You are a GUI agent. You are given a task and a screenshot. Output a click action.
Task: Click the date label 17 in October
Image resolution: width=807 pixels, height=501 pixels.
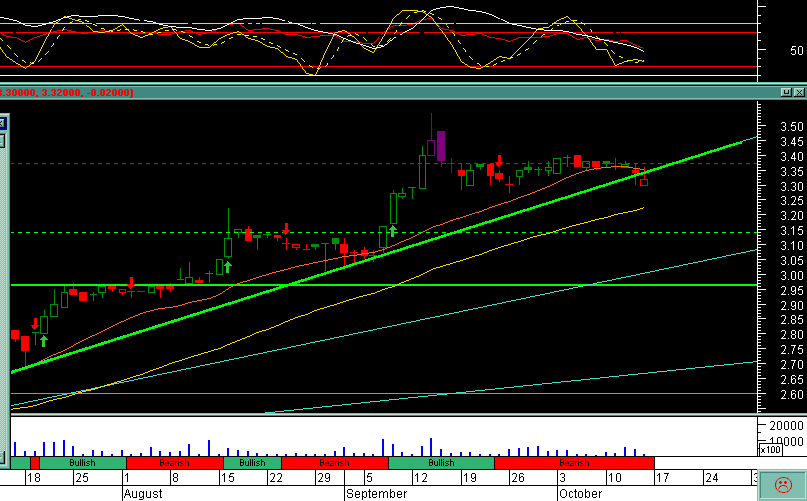tap(663, 477)
